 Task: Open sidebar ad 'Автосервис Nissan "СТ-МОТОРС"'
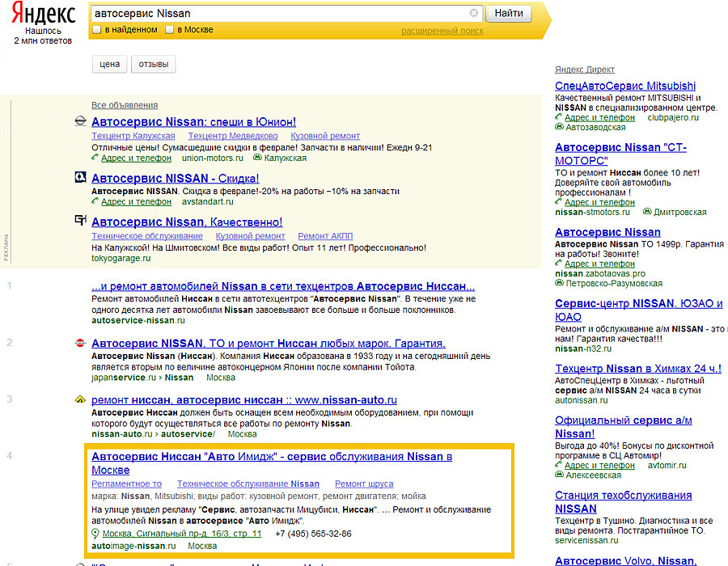click(x=620, y=154)
